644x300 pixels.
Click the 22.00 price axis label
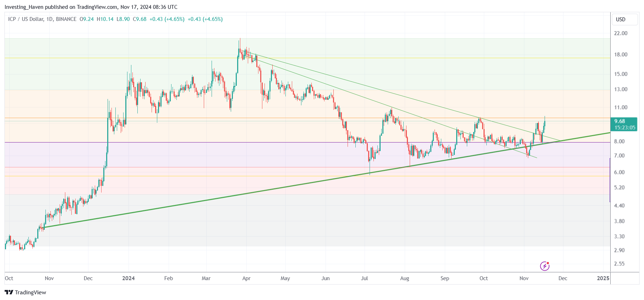pyautogui.click(x=621, y=33)
